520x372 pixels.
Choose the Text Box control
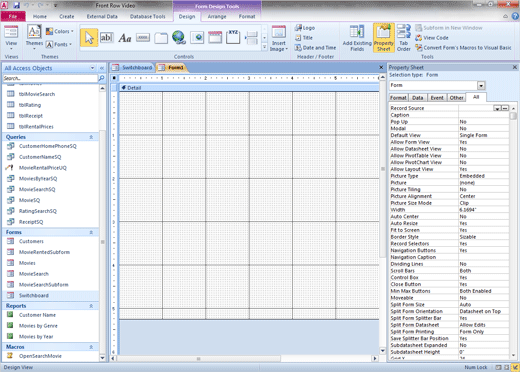(106, 38)
